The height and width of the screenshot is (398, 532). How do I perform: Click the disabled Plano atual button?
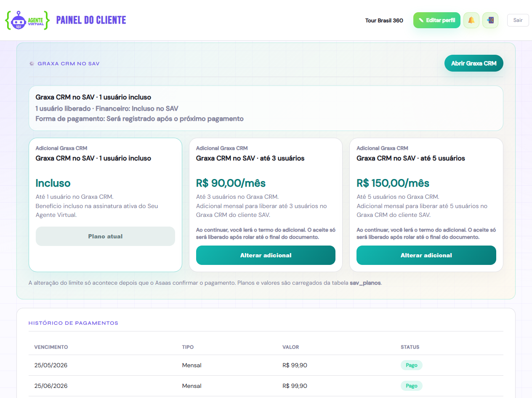pos(105,236)
